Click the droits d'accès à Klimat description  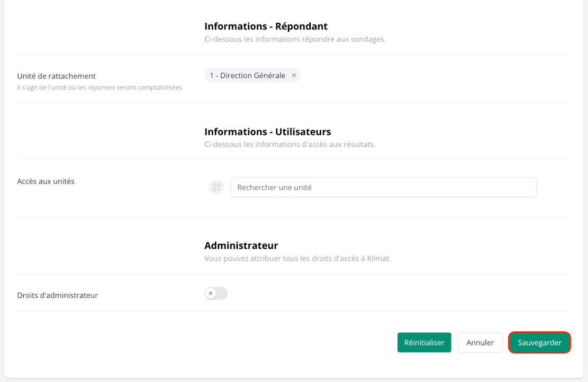click(297, 259)
